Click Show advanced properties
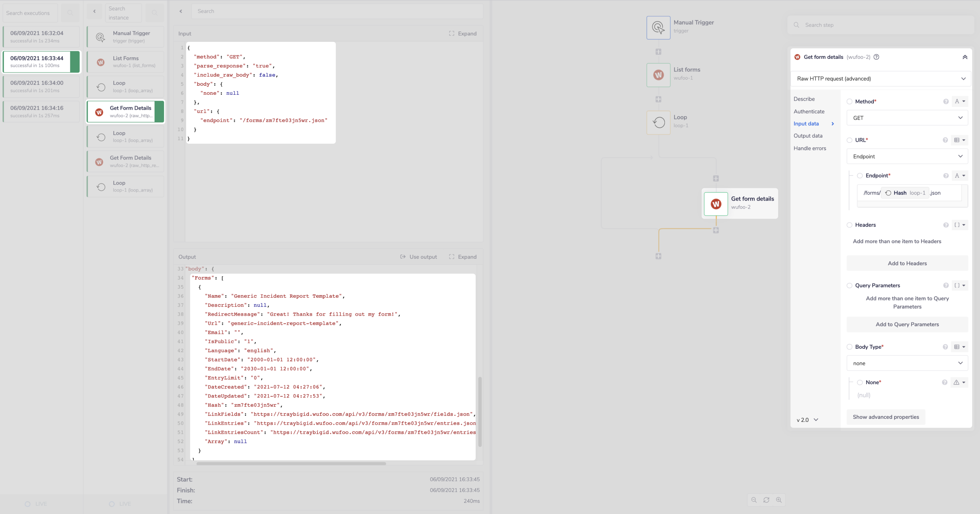This screenshot has height=514, width=980. [886, 417]
